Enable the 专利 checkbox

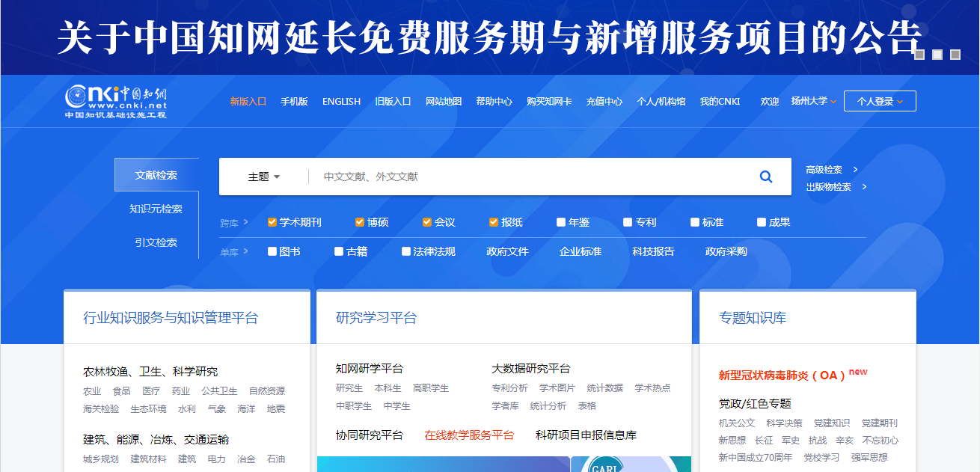coord(627,221)
